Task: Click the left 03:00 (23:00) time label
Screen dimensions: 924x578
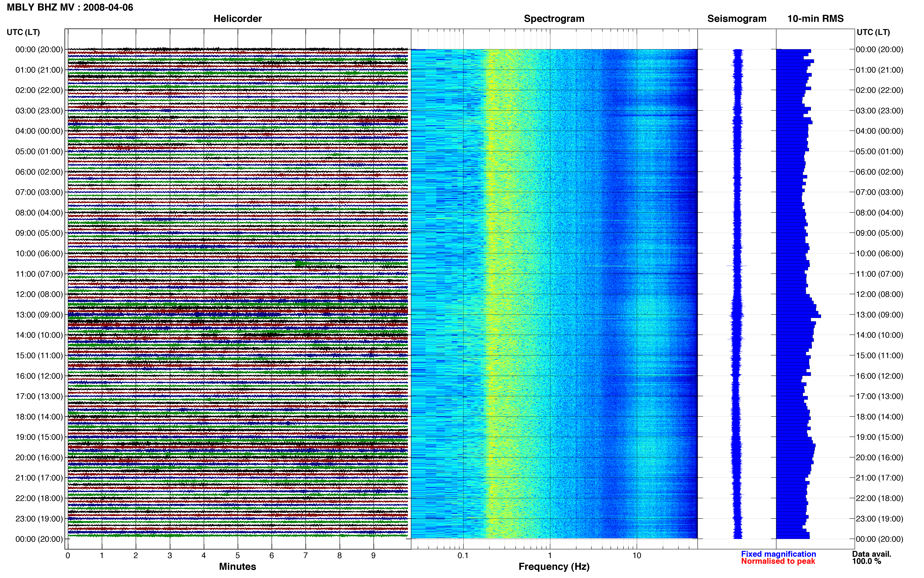Action: click(x=39, y=111)
